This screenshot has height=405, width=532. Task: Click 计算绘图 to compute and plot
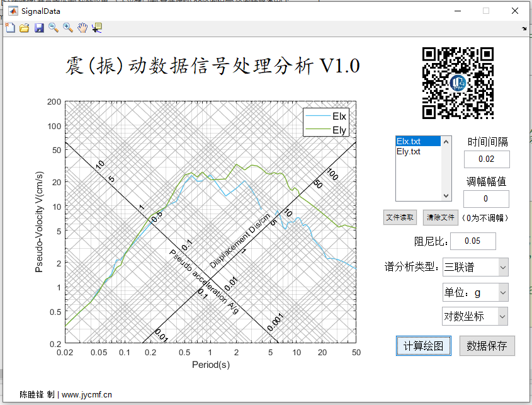tap(423, 346)
